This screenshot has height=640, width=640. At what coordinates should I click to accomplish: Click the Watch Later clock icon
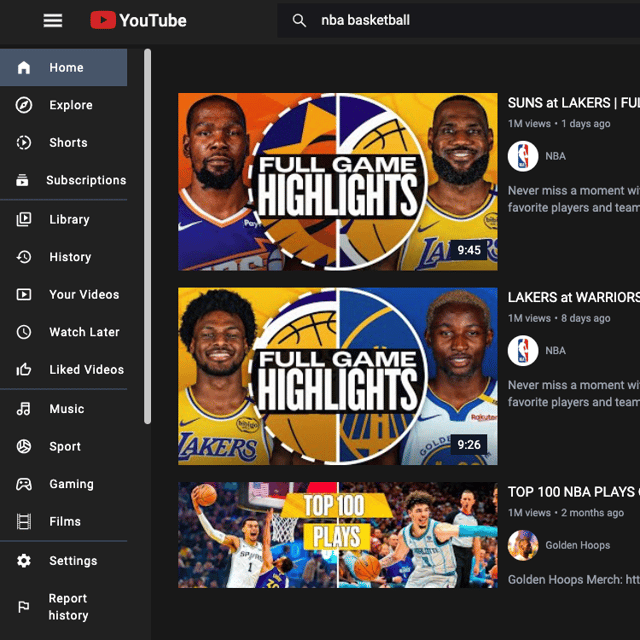coord(24,332)
